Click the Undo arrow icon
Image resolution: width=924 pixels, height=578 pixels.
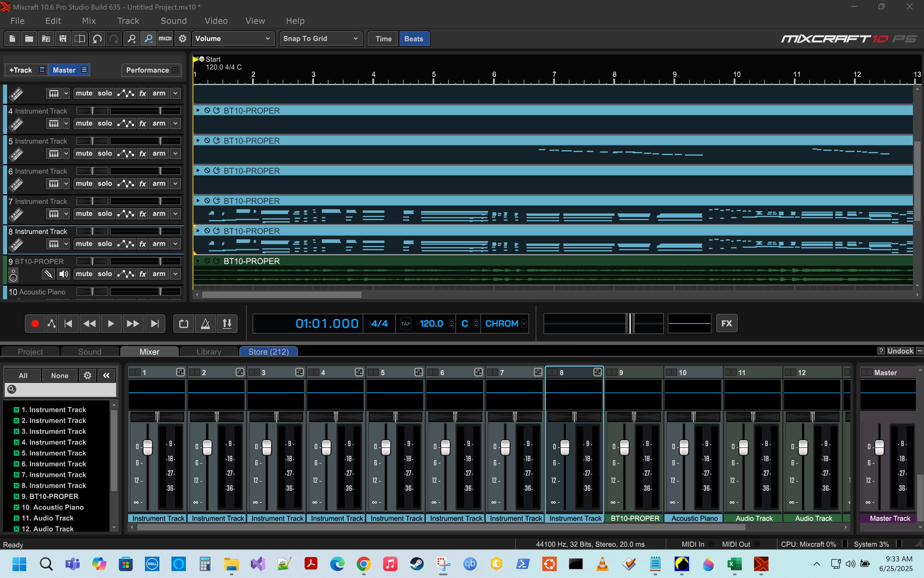(97, 39)
